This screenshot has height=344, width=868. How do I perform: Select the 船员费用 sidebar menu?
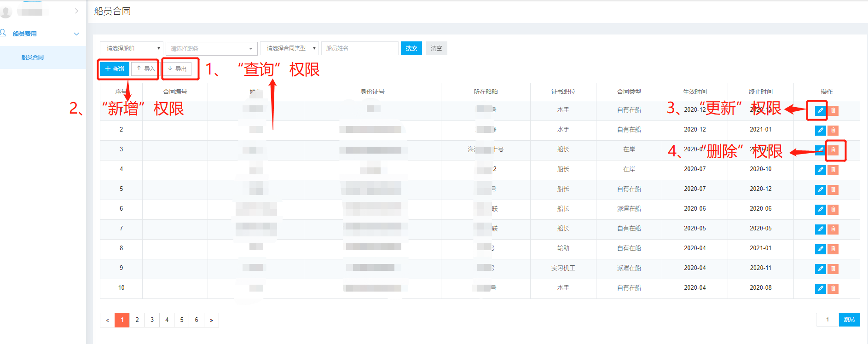[x=25, y=34]
